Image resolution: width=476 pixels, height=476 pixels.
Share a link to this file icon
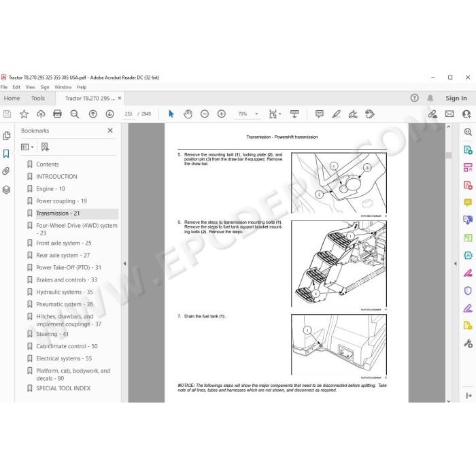(x=432, y=114)
